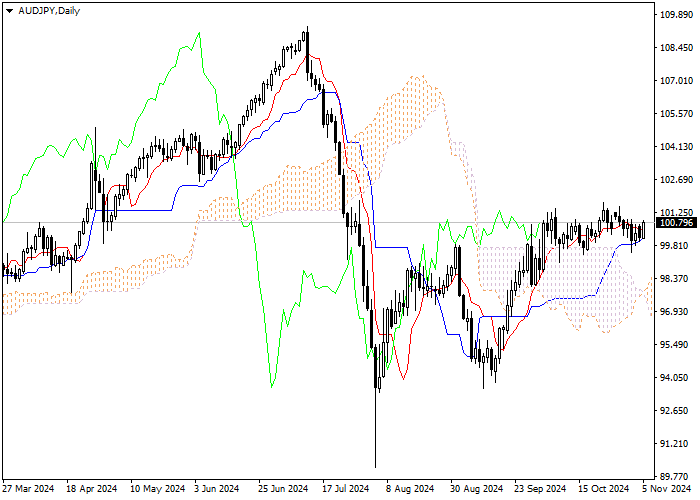Click the 25 Jun 2024 date label
Viewport: 700px width, 500px height.
pos(283,489)
